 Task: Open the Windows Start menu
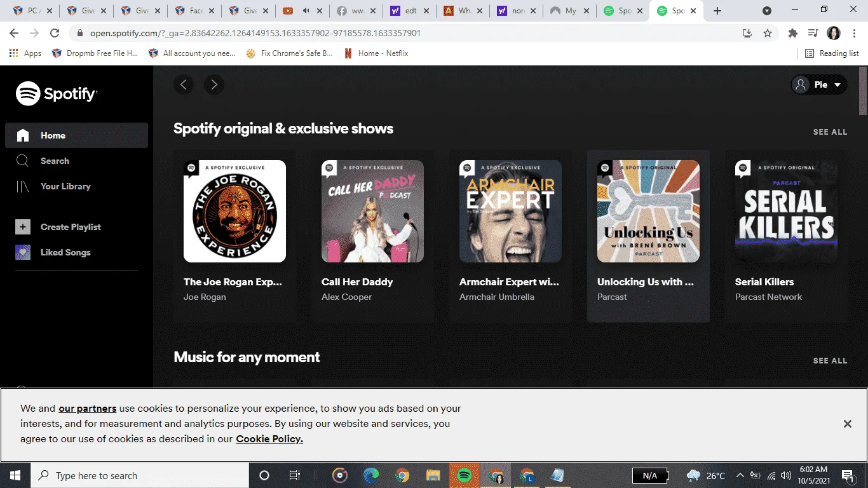click(x=15, y=475)
